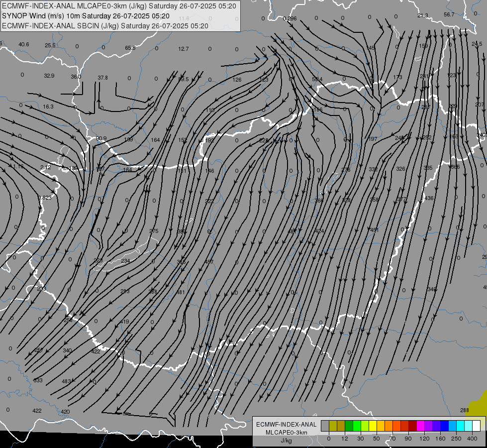The width and height of the screenshot is (487, 448).
Task: Click the legend scale value 50
Action: click(377, 439)
